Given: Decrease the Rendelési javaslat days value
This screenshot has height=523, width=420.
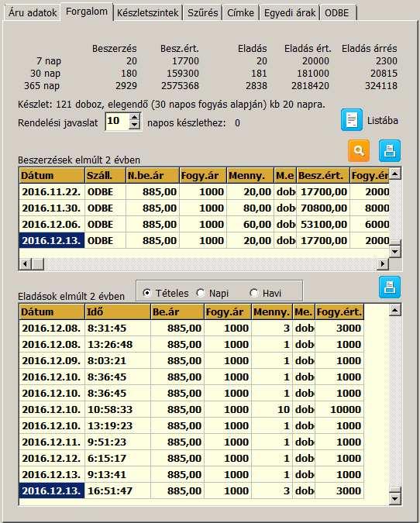Looking at the screenshot, I should coord(134,125).
